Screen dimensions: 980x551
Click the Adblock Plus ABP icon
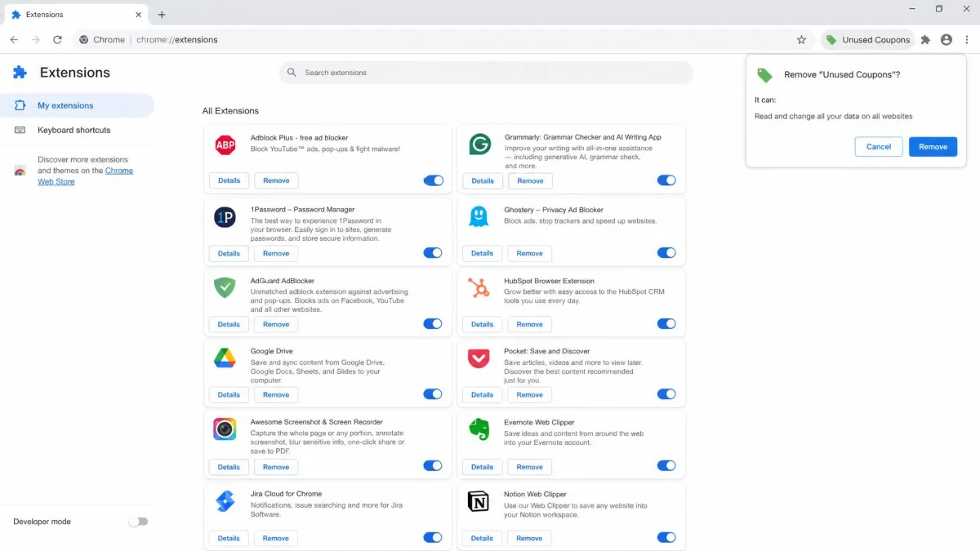(x=225, y=144)
